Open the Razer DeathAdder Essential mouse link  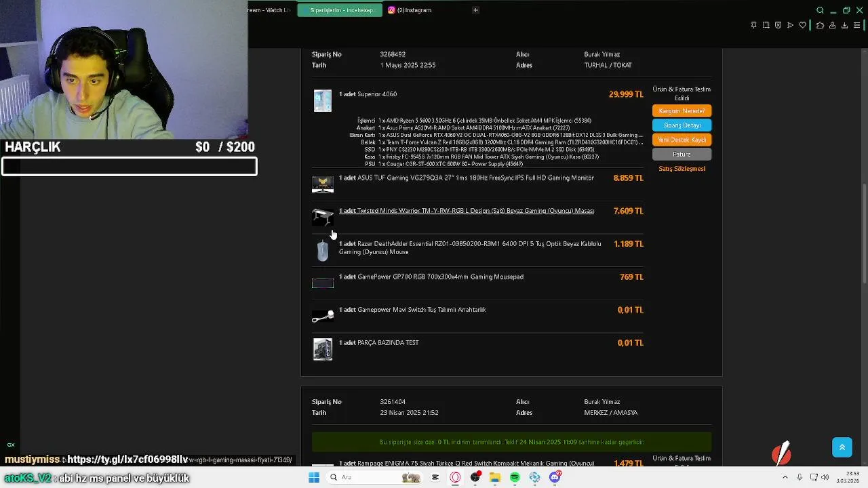pos(470,248)
